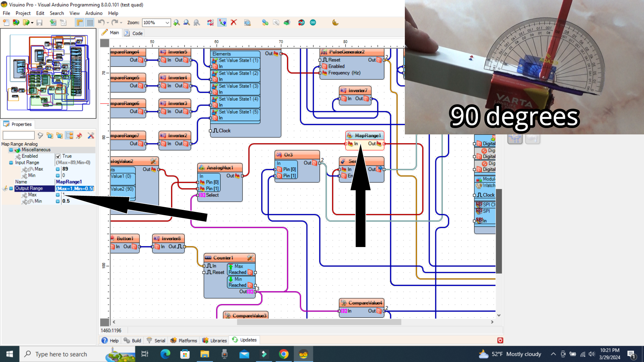Screen dimensions: 644x362
Task: Click the Collapse All properties icon
Action: pos(60,135)
